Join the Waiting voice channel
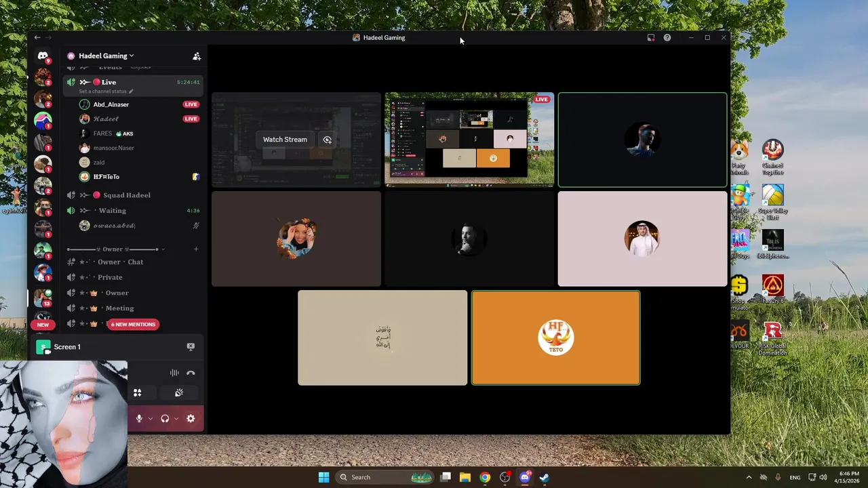This screenshot has width=868, height=488. (134, 211)
